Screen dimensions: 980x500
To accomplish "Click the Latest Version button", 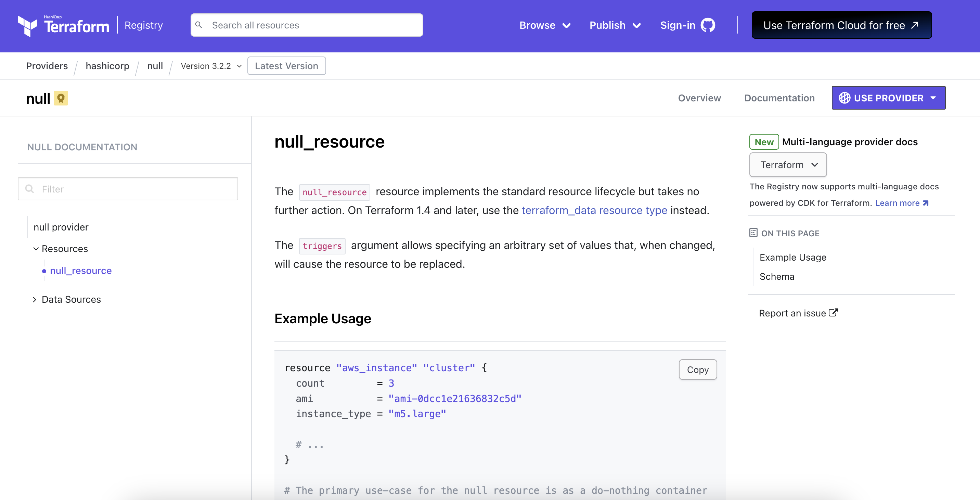I will (286, 66).
